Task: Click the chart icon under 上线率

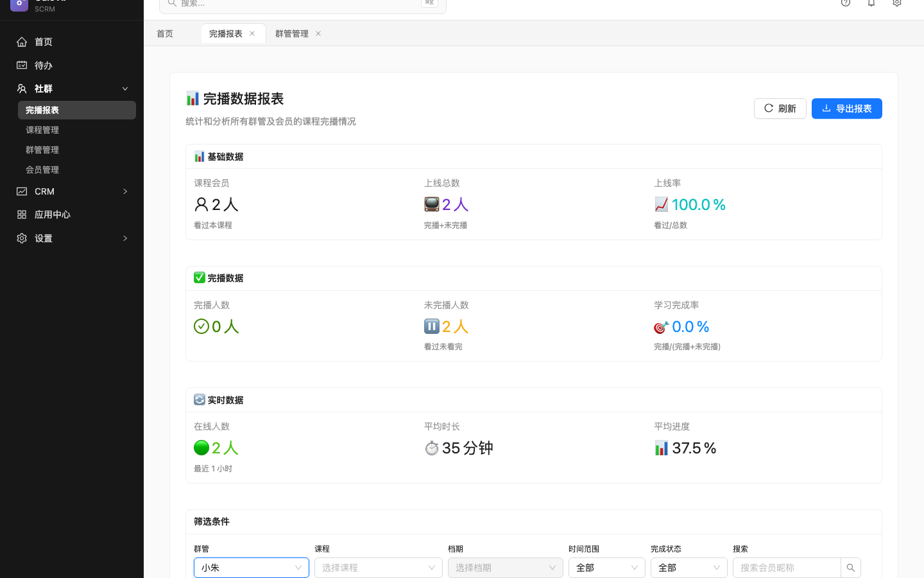Action: pos(662,205)
